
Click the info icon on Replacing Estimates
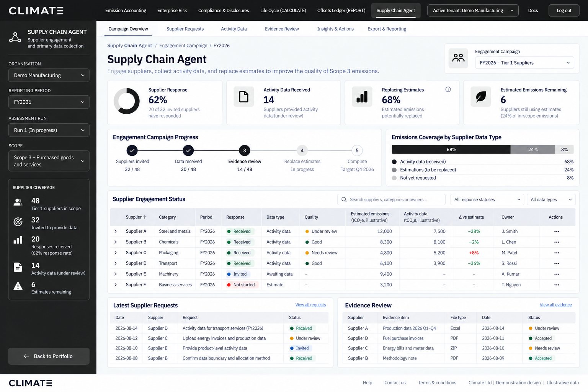click(x=448, y=90)
